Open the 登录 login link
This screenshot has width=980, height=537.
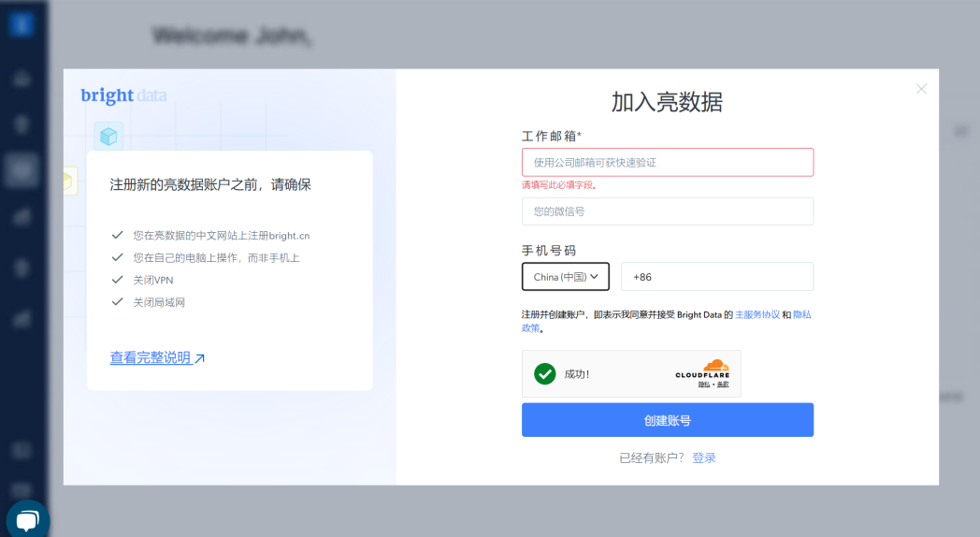point(704,458)
